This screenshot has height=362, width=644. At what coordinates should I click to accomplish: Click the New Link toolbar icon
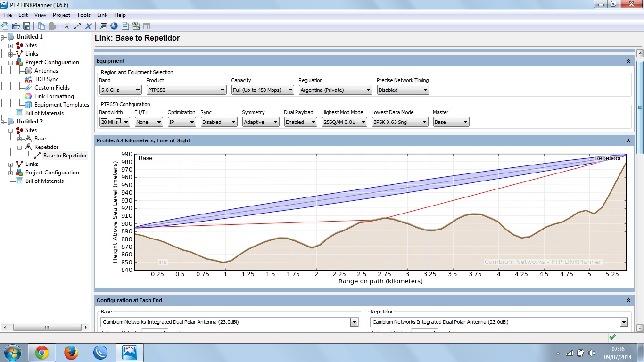coord(77,26)
